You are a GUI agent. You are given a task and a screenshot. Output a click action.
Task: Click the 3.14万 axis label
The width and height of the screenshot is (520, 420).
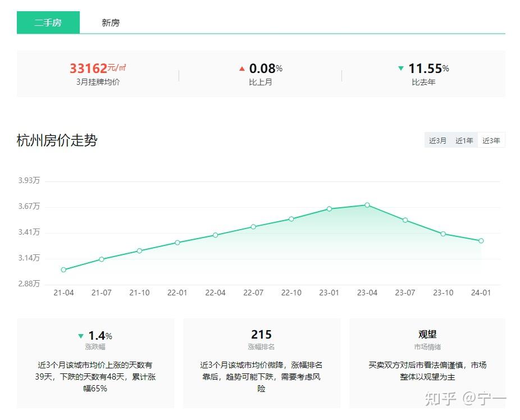[x=29, y=258]
